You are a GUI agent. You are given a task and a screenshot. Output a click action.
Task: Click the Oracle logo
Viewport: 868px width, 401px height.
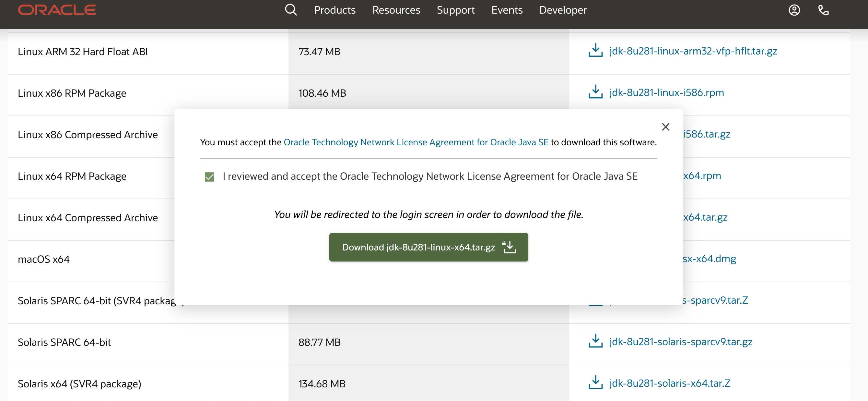pyautogui.click(x=57, y=10)
